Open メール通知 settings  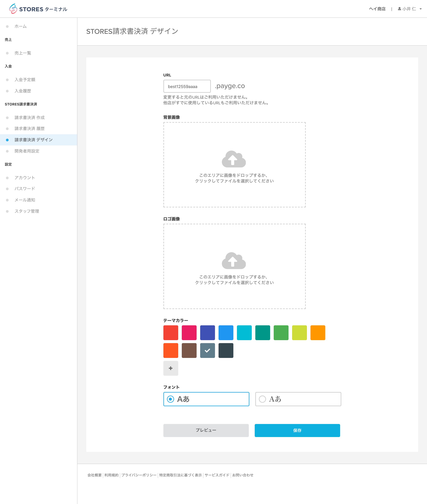coord(25,200)
